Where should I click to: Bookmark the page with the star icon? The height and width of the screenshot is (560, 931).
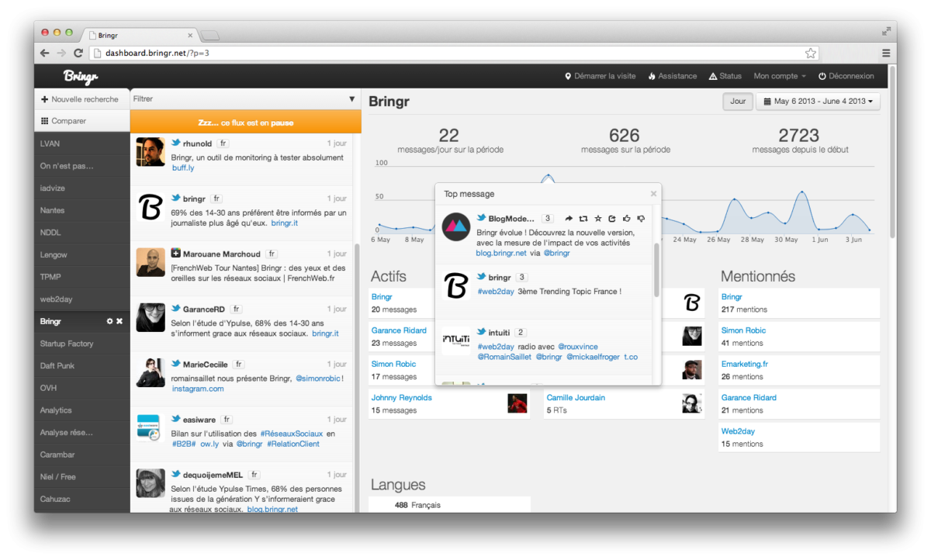coord(811,53)
